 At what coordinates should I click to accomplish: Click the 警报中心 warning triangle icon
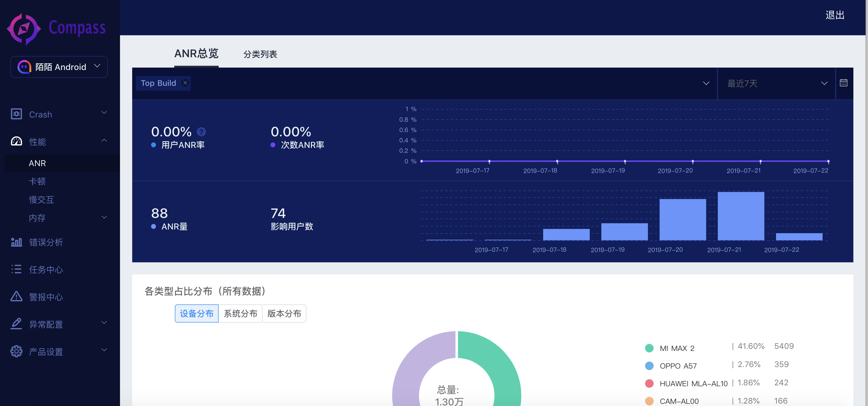tap(16, 297)
